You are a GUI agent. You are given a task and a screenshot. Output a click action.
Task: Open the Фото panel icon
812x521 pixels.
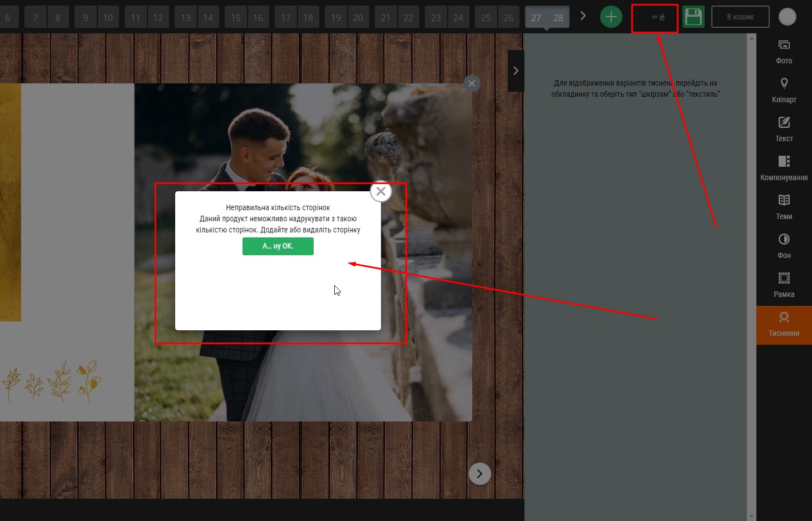(x=784, y=51)
